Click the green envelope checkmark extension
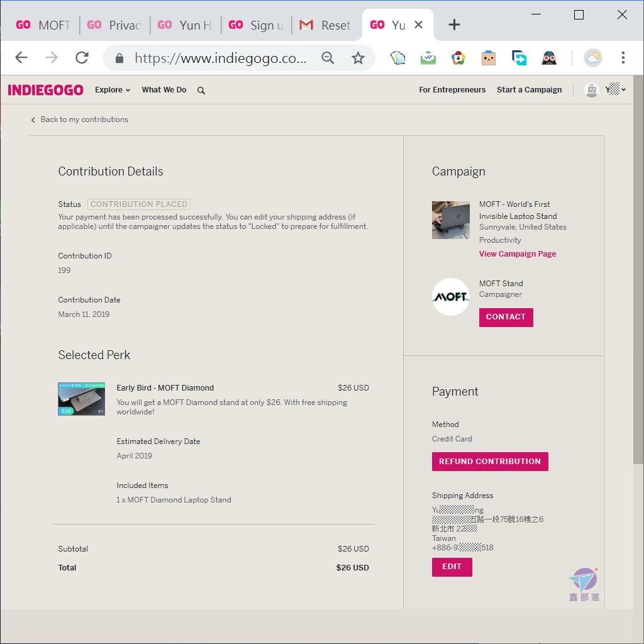Image resolution: width=644 pixels, height=644 pixels. 428,58
